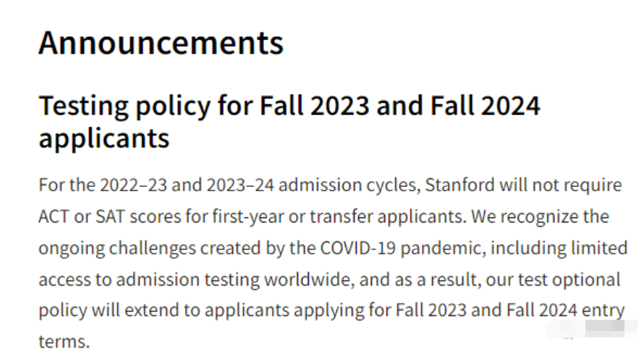Click "Fall 2024" in the heading title

tap(485, 106)
